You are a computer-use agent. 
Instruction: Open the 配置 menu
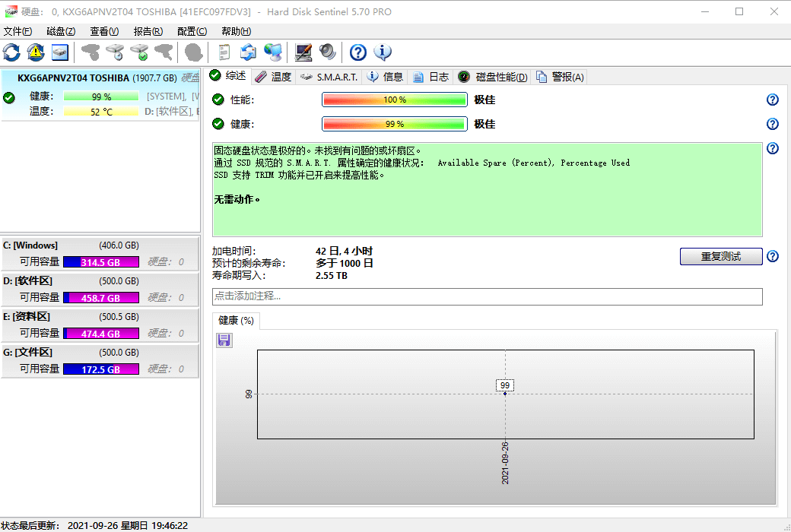(x=192, y=31)
